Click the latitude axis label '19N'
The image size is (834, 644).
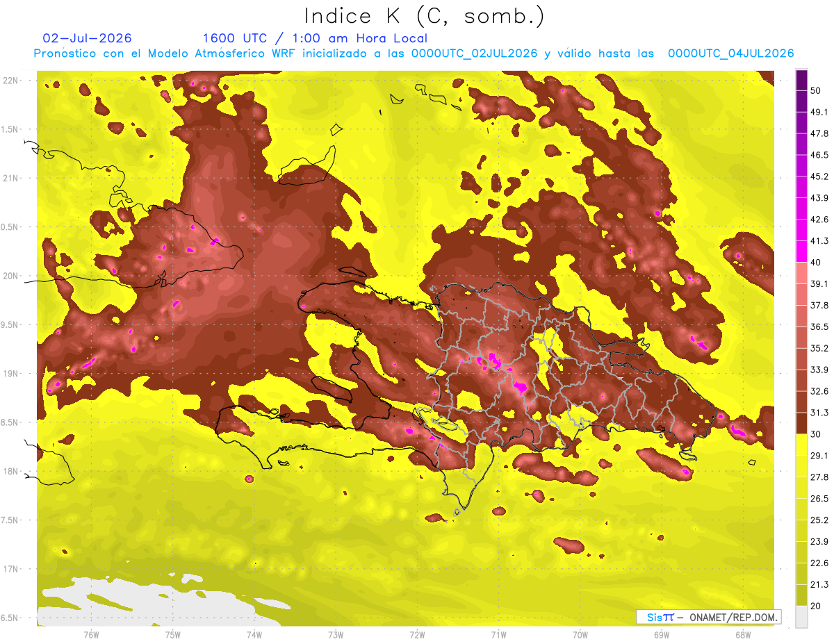click(x=12, y=374)
